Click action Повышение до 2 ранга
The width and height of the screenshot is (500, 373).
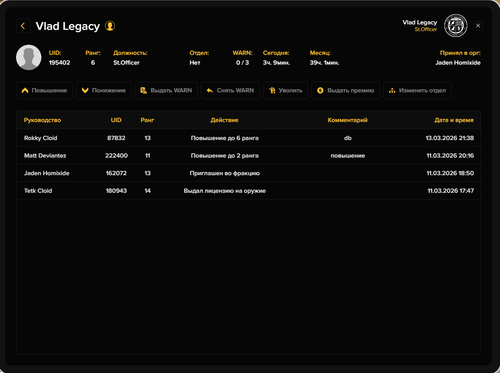225,156
